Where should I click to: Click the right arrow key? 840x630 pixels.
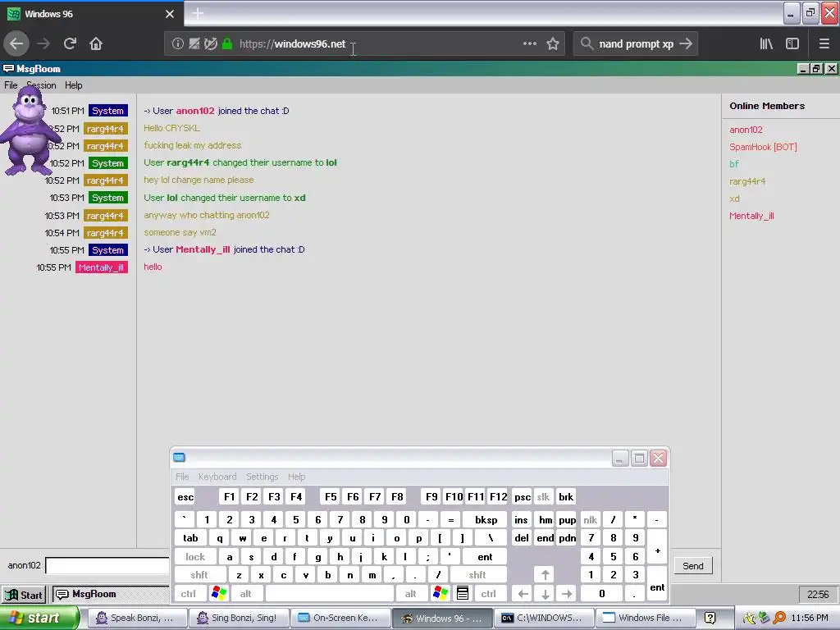[x=567, y=594]
